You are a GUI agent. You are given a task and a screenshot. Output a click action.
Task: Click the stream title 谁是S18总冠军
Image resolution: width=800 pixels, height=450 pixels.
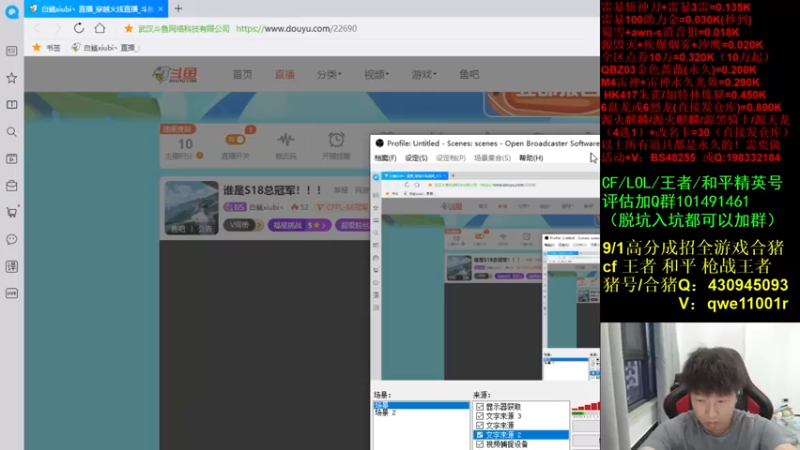272,190
